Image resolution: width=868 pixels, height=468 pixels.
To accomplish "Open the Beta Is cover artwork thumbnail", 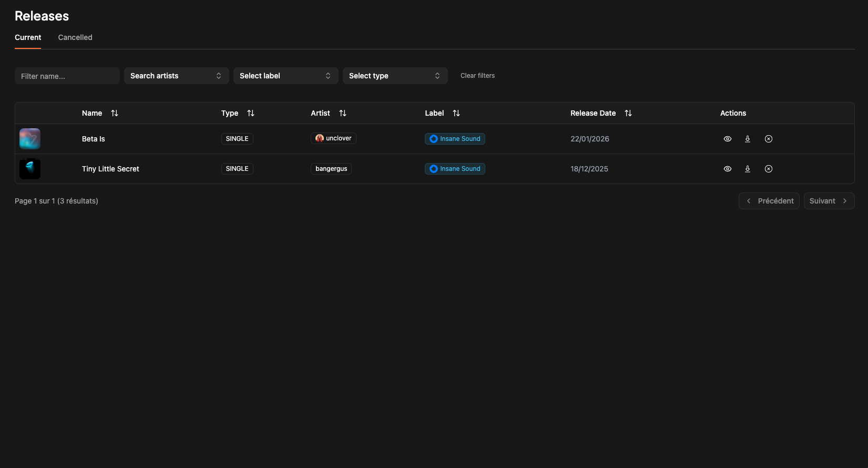I will coord(30,139).
